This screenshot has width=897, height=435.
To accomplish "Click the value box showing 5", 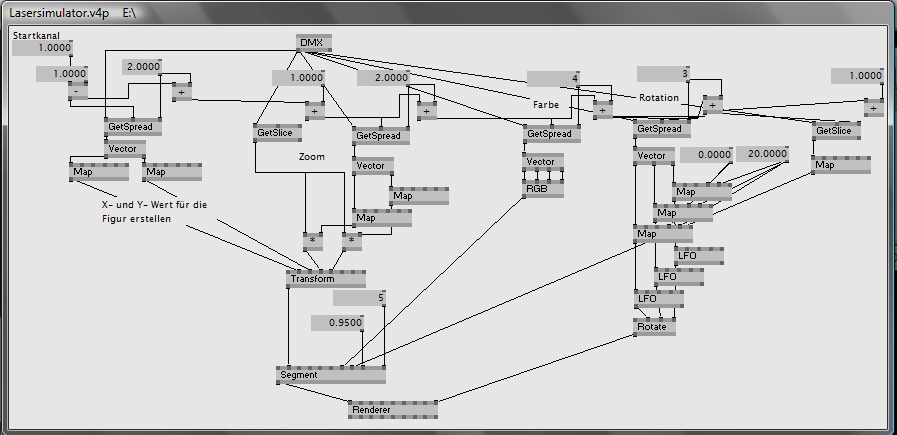I will [359, 298].
